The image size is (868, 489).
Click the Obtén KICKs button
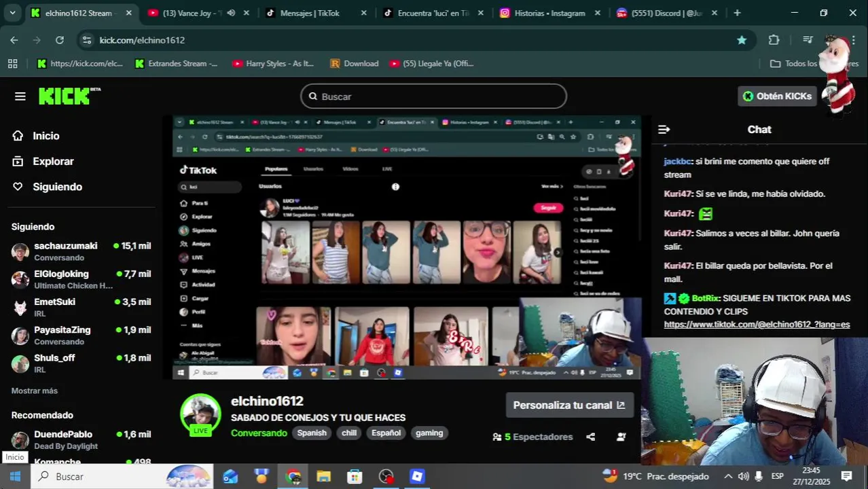click(x=777, y=96)
